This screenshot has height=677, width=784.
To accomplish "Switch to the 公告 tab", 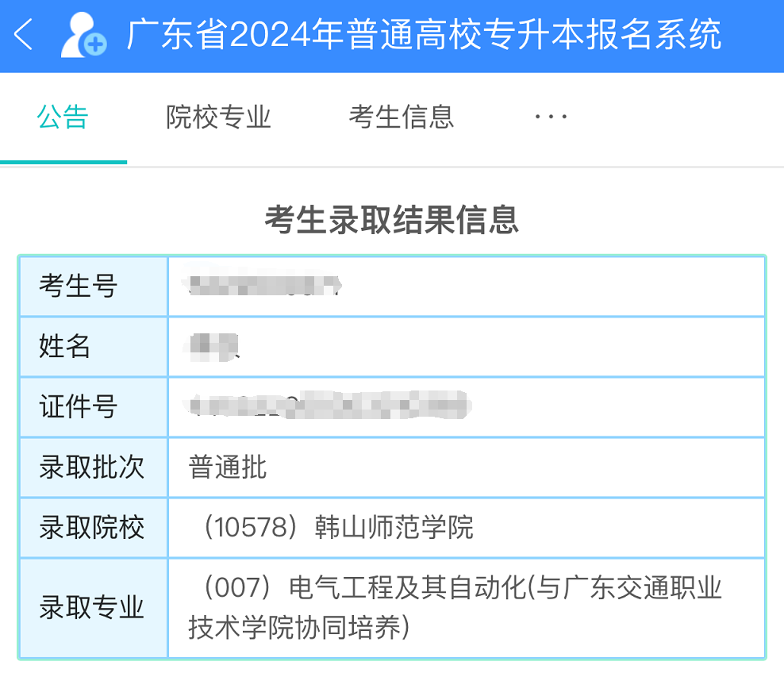I will tap(63, 117).
